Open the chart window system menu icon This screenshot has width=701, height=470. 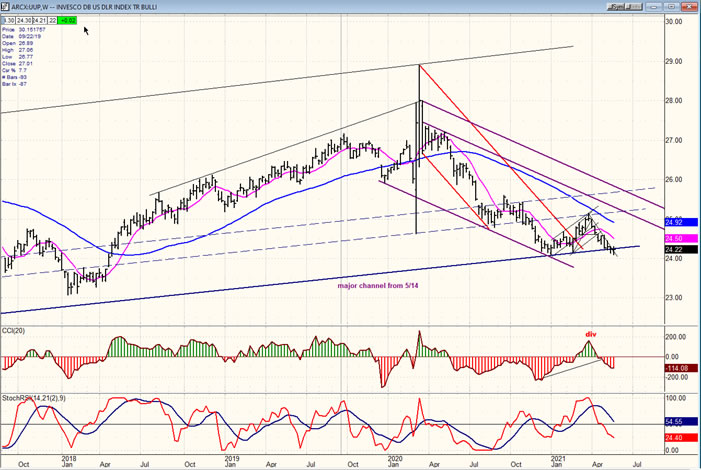click(x=5, y=6)
